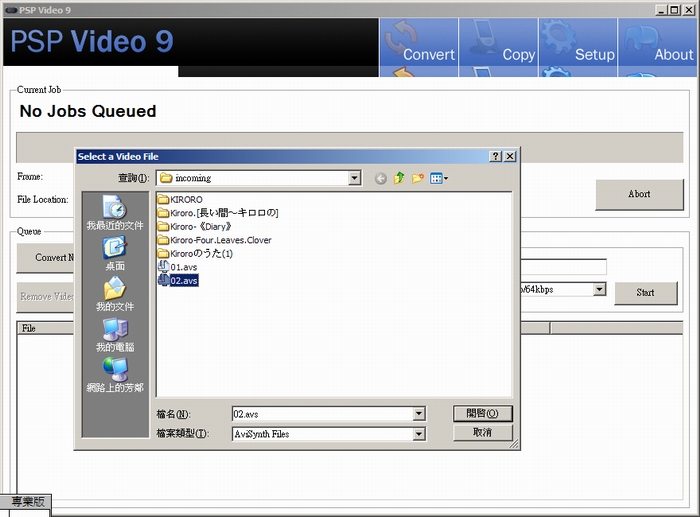
Task: Open the About tab
Action: pyautogui.click(x=657, y=47)
